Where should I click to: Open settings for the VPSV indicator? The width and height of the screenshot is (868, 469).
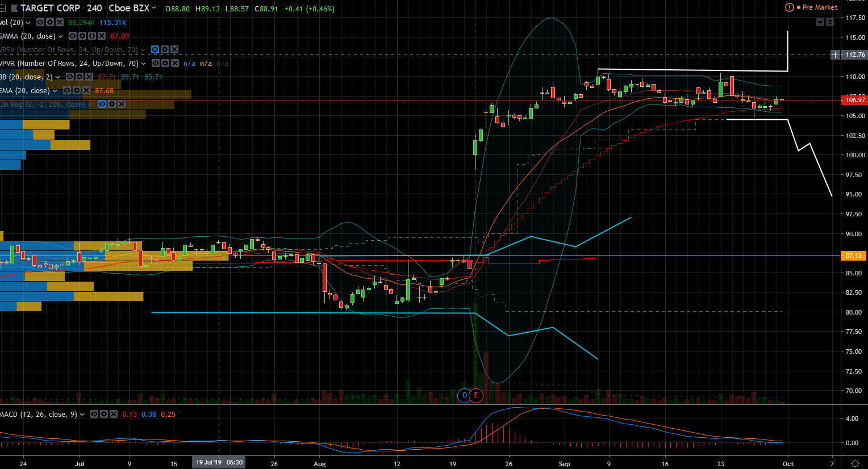[x=164, y=50]
